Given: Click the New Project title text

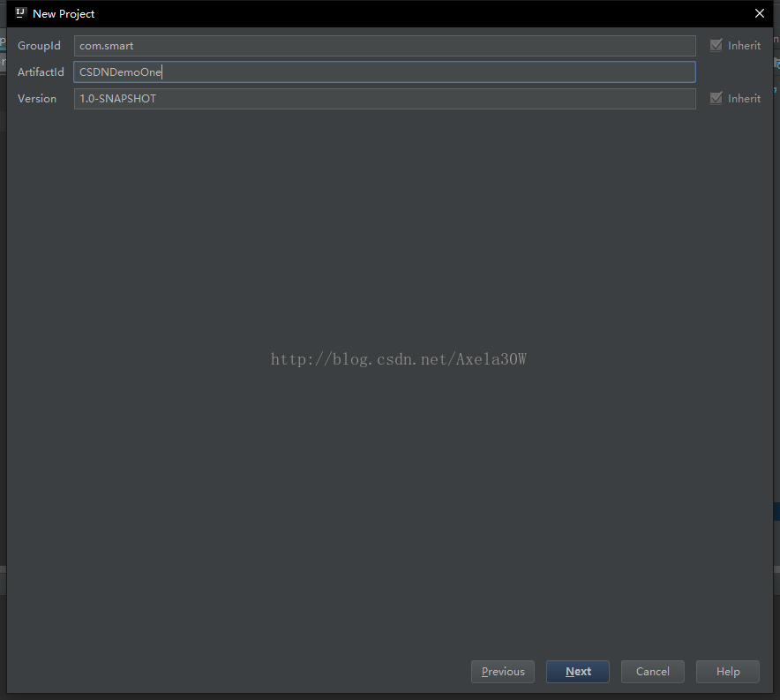Looking at the screenshot, I should tap(64, 14).
